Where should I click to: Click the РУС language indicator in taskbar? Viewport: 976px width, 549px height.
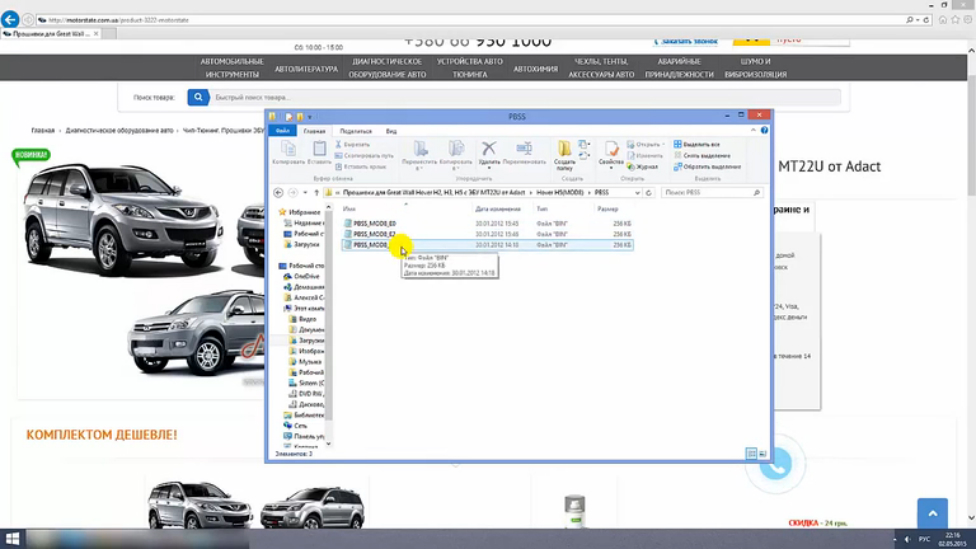pos(924,539)
